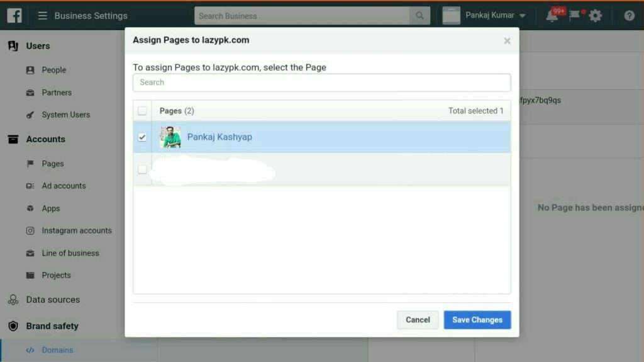Check the second page's checkbox
Viewport: 644px width, 362px height.
(142, 169)
